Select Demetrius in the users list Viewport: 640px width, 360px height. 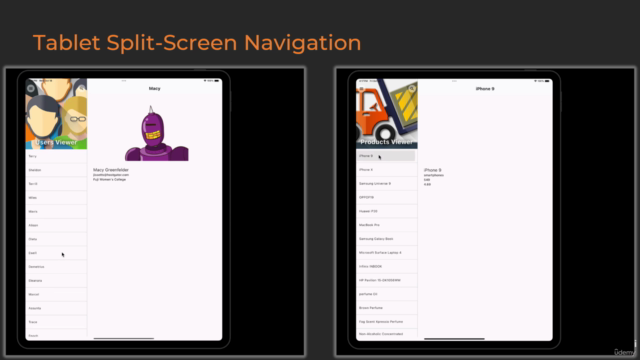[x=56, y=267]
